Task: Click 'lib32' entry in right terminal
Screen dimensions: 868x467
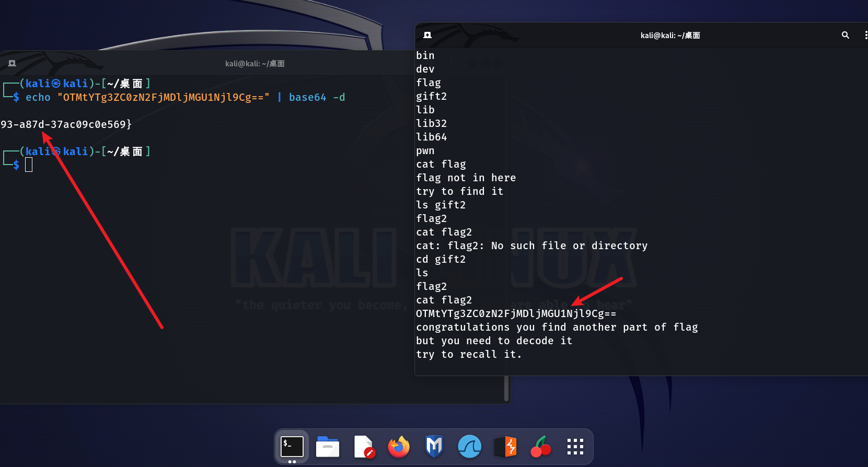Action: click(x=431, y=123)
